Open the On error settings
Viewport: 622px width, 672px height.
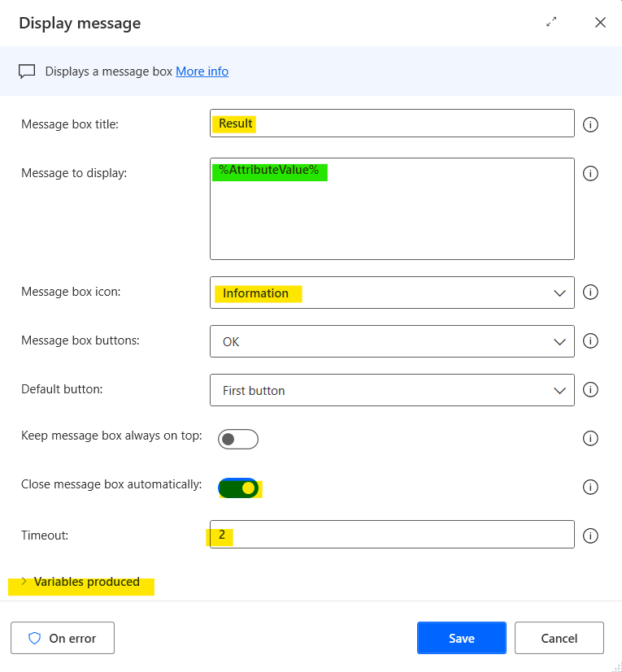pyautogui.click(x=63, y=638)
